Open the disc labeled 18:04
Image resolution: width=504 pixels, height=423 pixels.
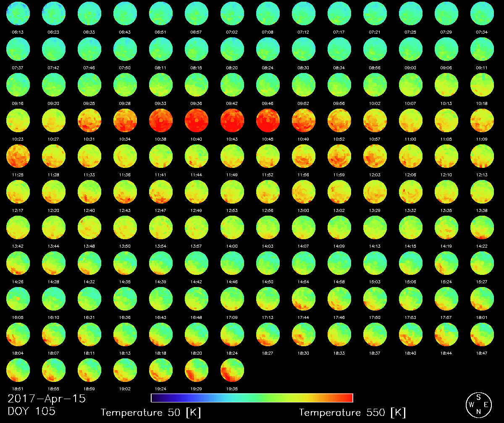click(18, 334)
